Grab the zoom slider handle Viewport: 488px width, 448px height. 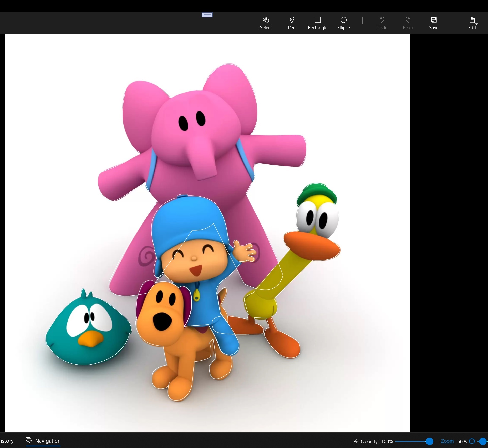482,441
